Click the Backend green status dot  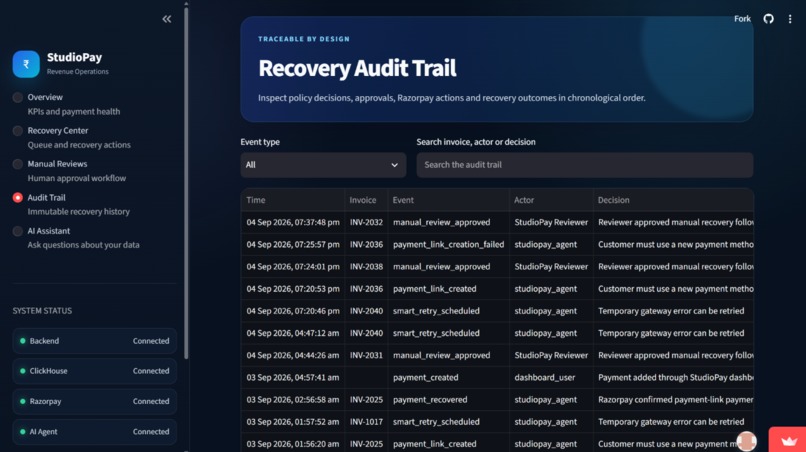23,341
